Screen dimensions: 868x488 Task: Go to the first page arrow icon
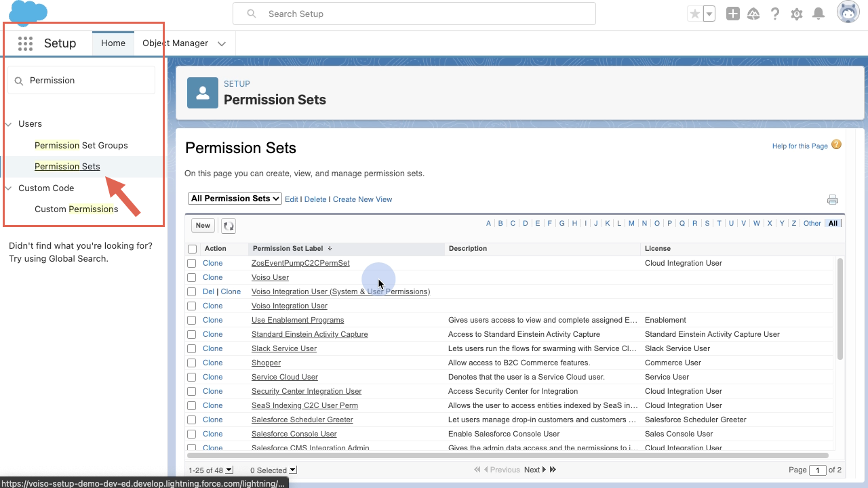[x=477, y=470]
